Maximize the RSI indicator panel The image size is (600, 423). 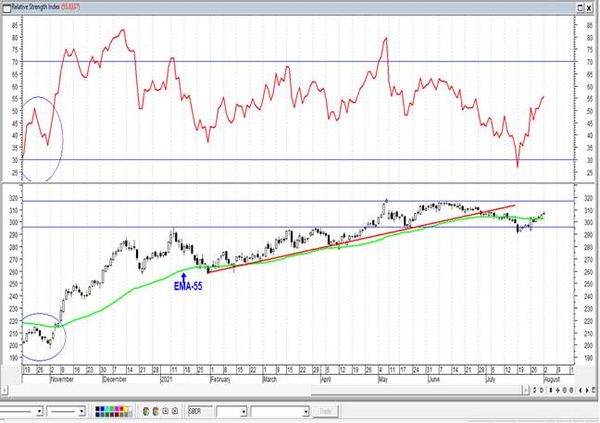[x=580, y=7]
